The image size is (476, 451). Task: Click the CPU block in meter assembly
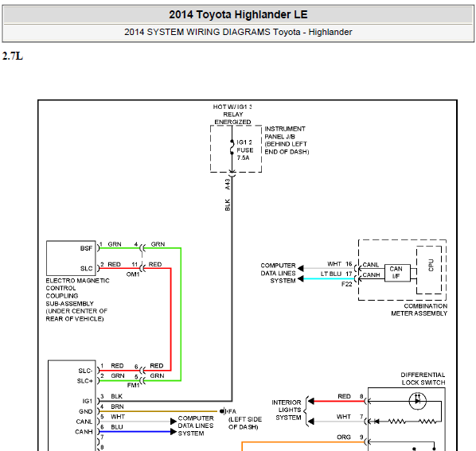pyautogui.click(x=429, y=270)
